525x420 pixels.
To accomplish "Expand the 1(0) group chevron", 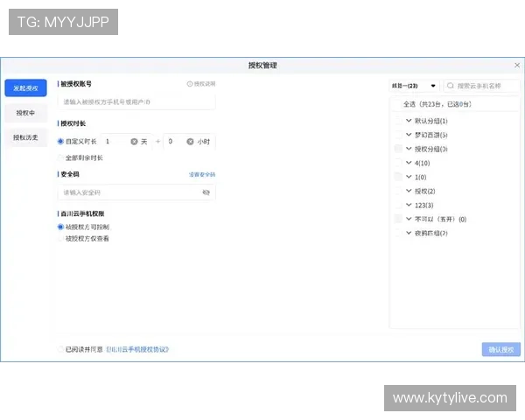I will tap(409, 177).
